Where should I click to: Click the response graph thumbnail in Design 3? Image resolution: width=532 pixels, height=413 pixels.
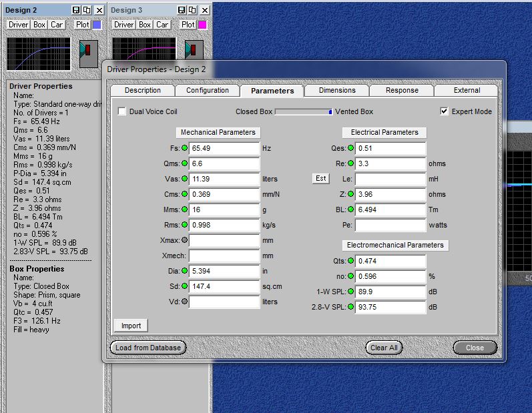click(144, 49)
